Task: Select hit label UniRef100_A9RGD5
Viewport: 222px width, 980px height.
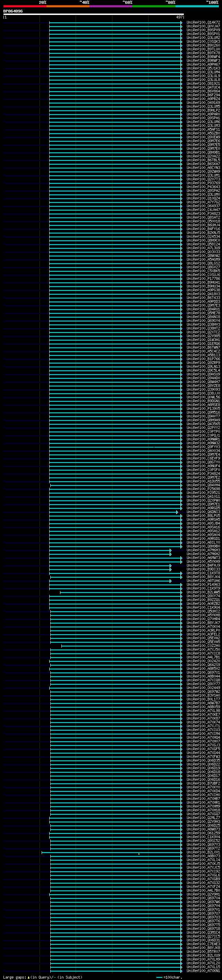Action: point(203,508)
